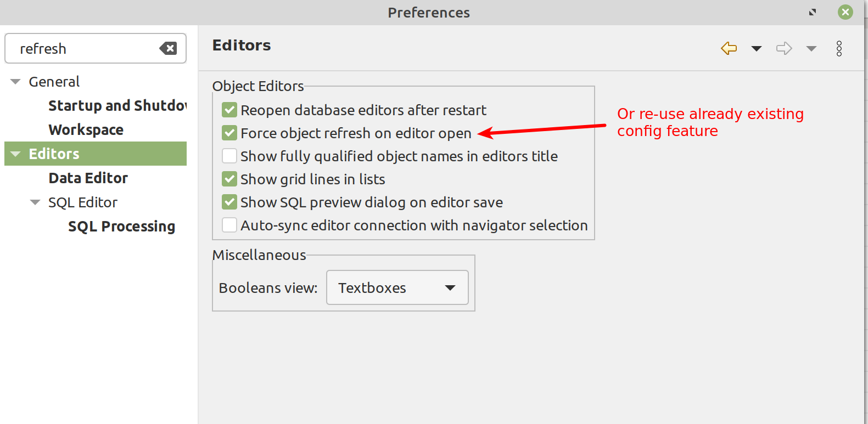
Task: Click the green close icon in titlebar
Action: 845,12
